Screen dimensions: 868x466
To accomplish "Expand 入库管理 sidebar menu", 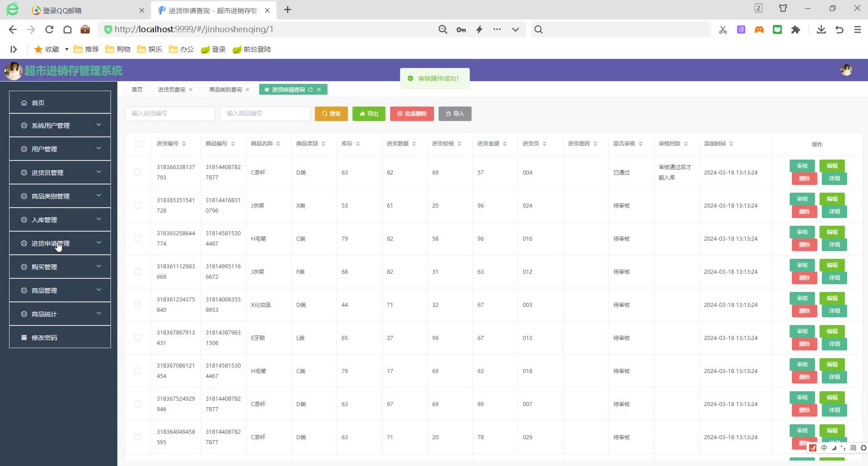I will (60, 220).
